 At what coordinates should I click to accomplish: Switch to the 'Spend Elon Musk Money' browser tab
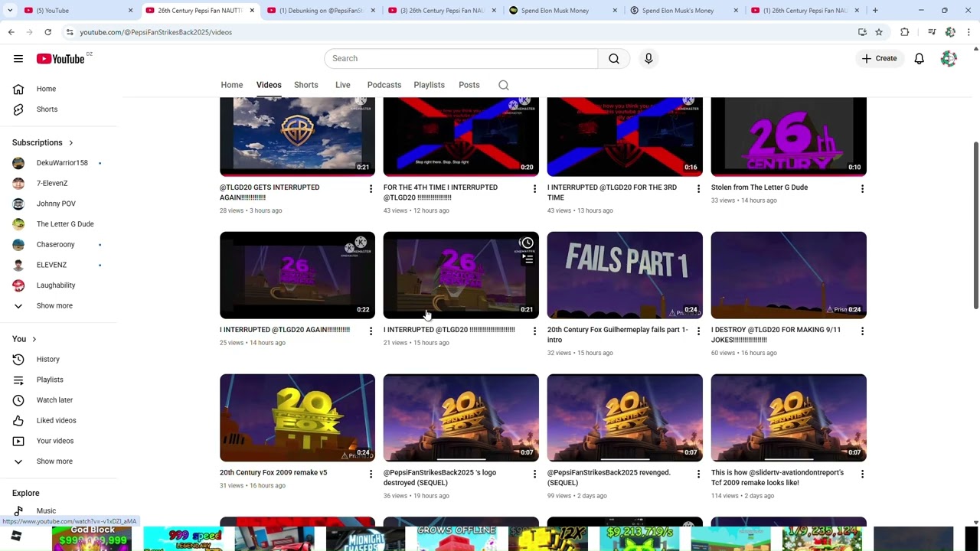[x=563, y=11]
